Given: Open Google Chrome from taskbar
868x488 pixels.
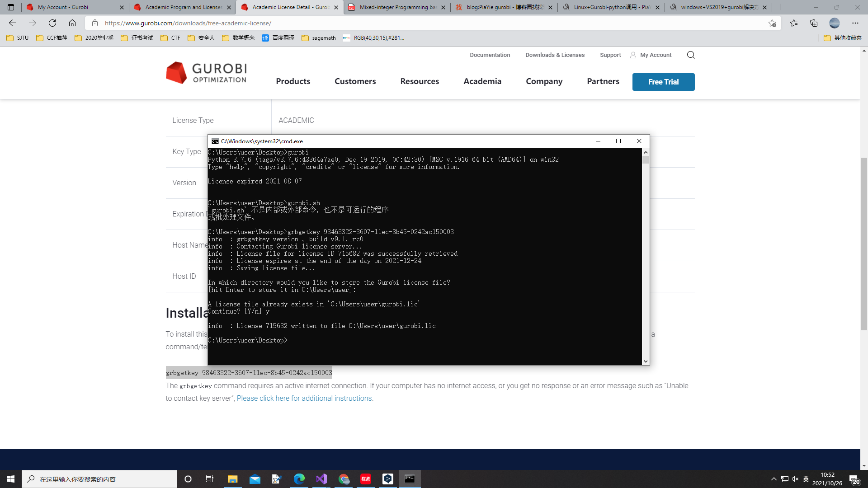Looking at the screenshot, I should coord(344,479).
